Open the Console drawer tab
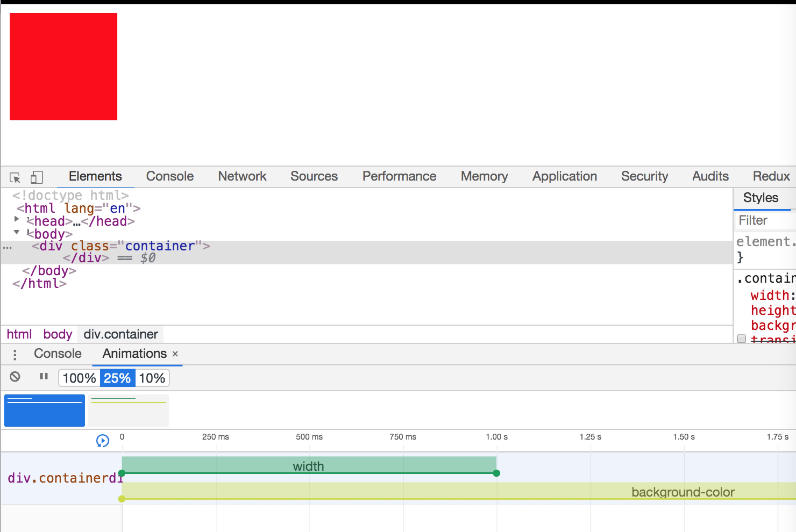The width and height of the screenshot is (796, 532). pos(58,354)
